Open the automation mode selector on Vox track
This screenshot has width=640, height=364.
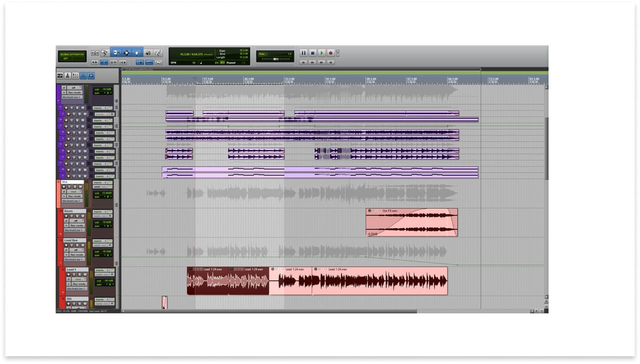click(x=74, y=192)
